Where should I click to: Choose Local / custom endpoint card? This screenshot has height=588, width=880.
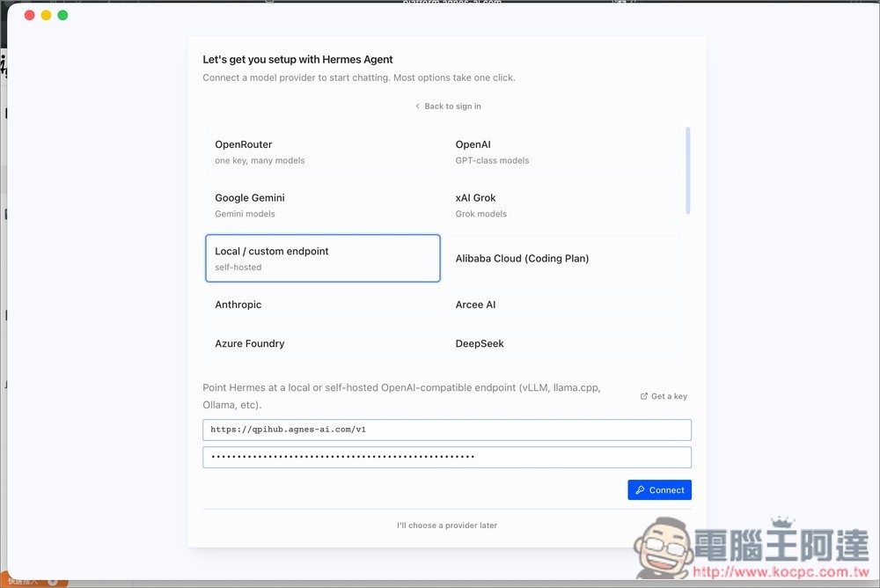click(x=323, y=258)
